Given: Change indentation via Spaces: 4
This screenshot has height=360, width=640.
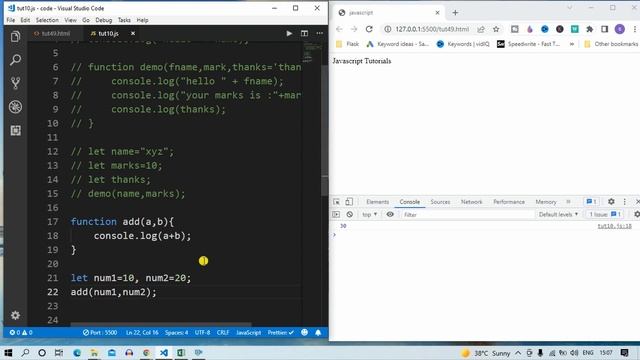Looking at the screenshot, I should coord(176,333).
